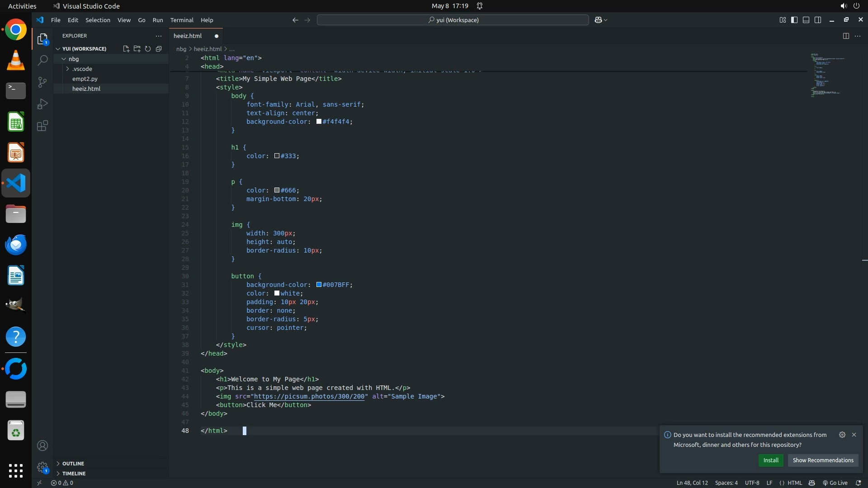Open the Run and Debug view

coord(42,104)
